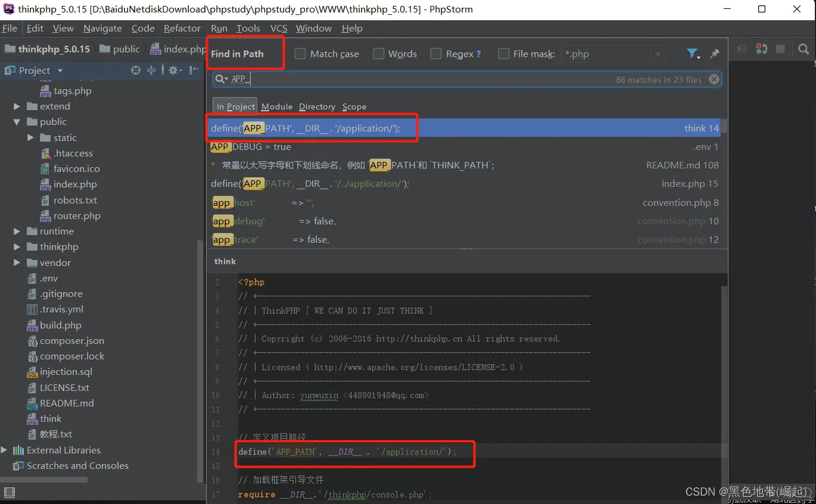Enable the Words checkbox
Image resolution: width=816 pixels, height=504 pixels.
[x=378, y=54]
